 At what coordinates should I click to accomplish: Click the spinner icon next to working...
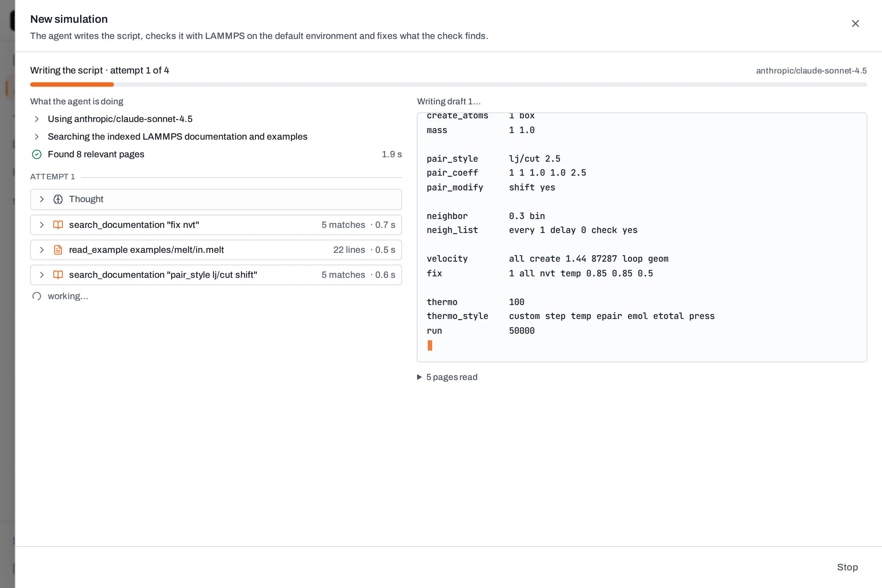pyautogui.click(x=37, y=296)
